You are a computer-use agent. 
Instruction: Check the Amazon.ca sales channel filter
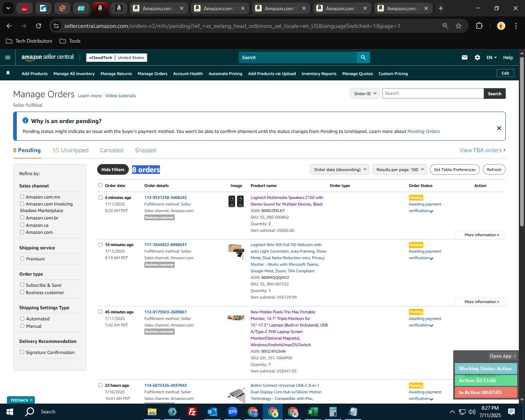(x=22, y=225)
